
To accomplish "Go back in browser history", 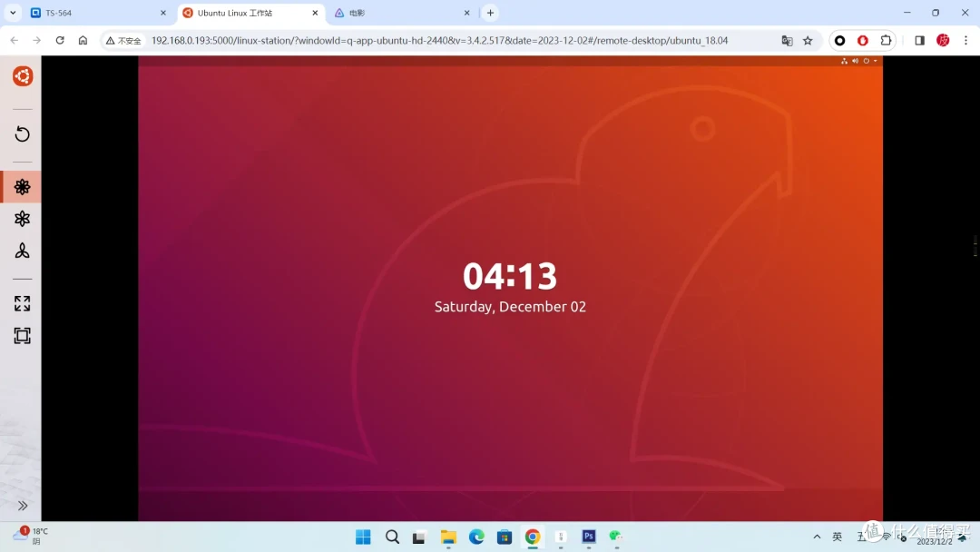I will pos(15,41).
